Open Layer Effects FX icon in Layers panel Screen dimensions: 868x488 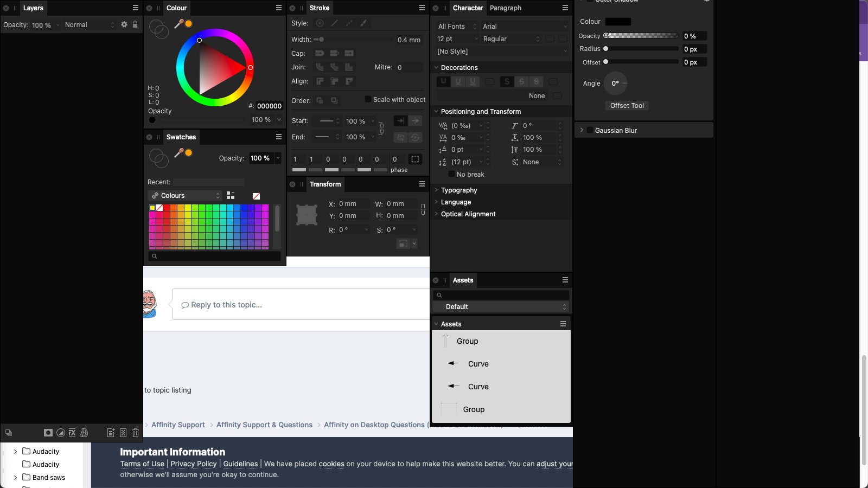[72, 433]
